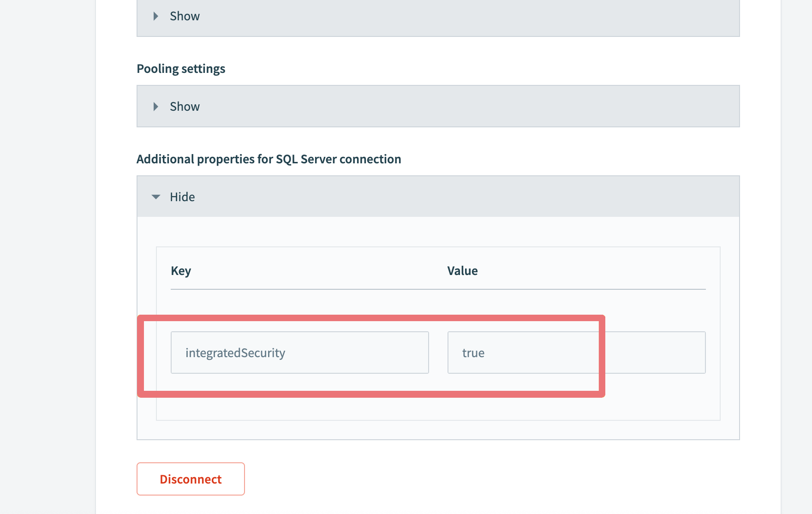Click the triangle icon beside Pooling settings Show

[155, 107]
